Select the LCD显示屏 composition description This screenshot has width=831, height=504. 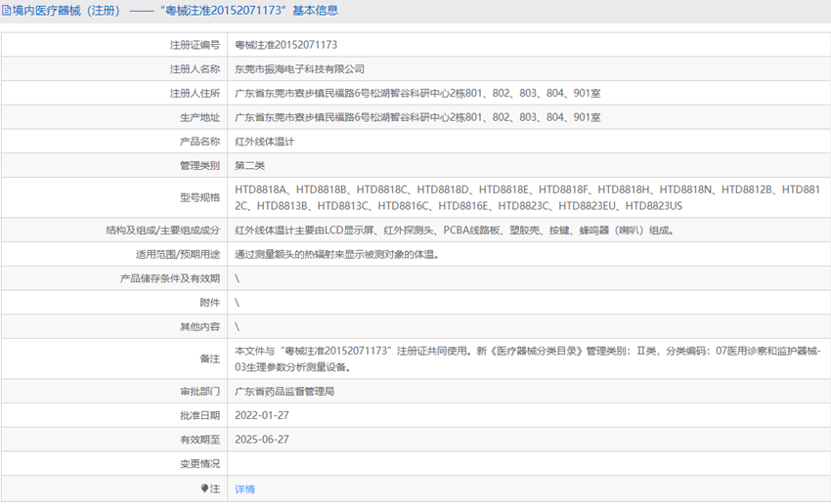455,231
